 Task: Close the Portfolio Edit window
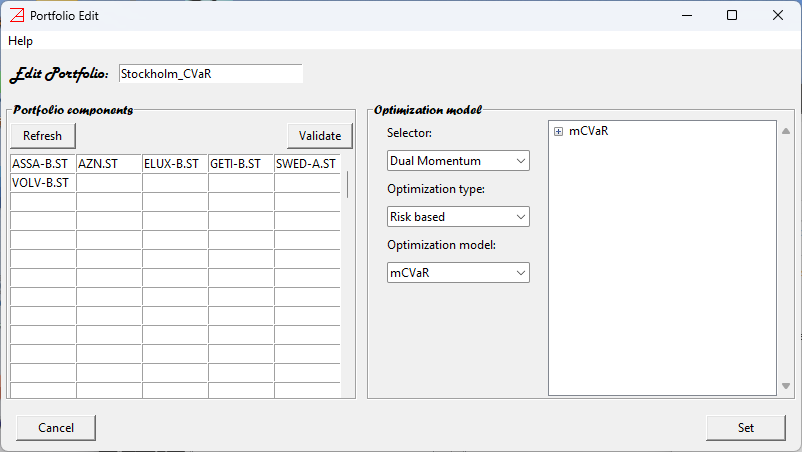pos(777,15)
